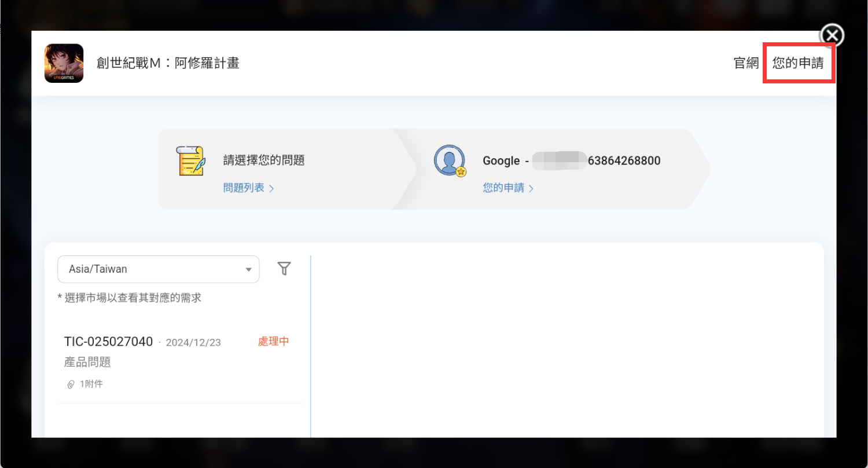The height and width of the screenshot is (468, 868).
Task: Select 您的申請 in the top navigation
Action: click(798, 63)
